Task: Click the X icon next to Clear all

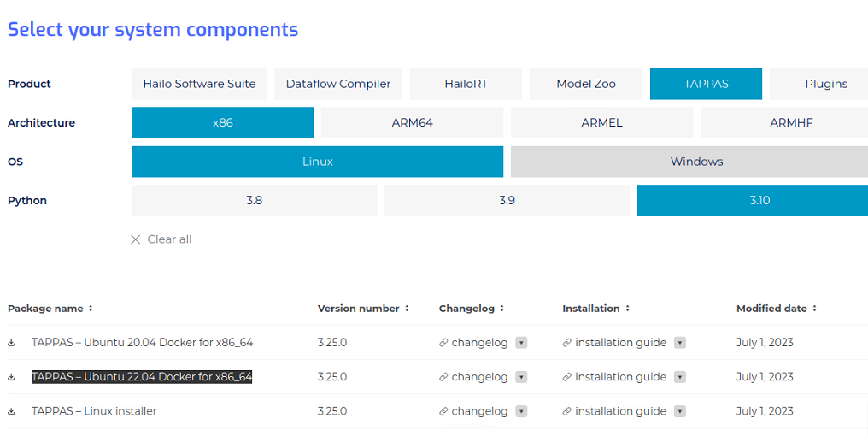Action: click(135, 239)
